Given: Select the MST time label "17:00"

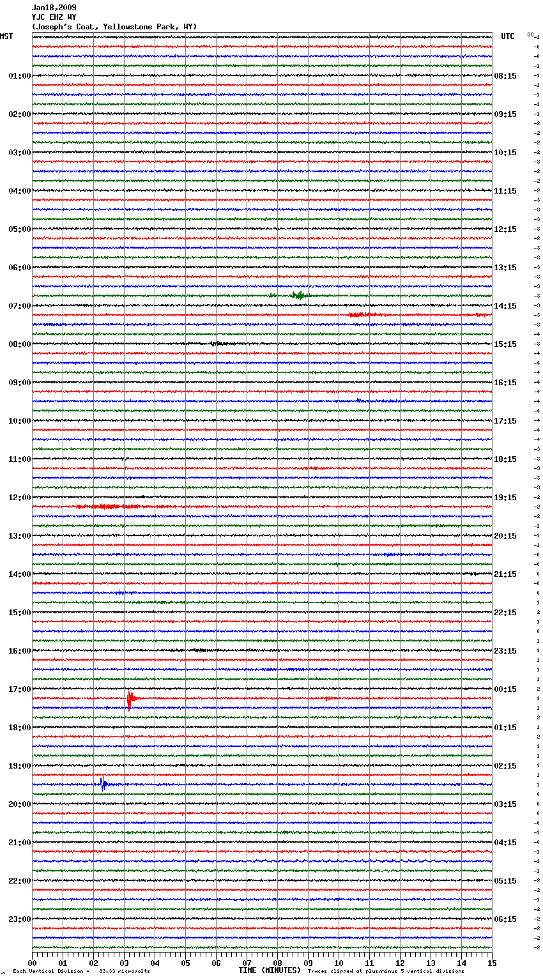Looking at the screenshot, I should click(x=20, y=689).
